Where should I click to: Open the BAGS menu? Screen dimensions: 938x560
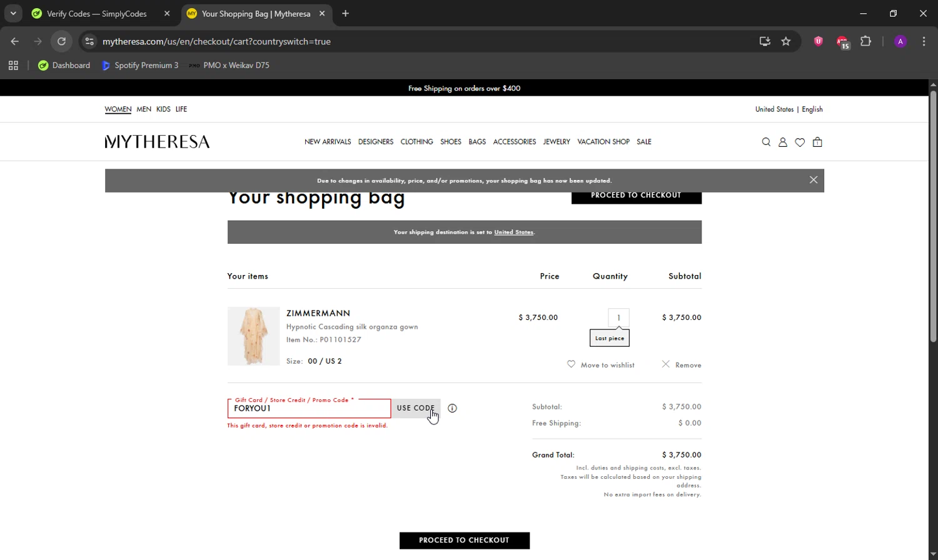(x=477, y=142)
